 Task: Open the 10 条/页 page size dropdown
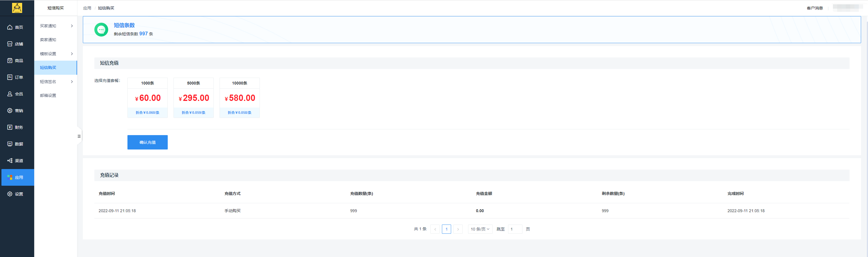(480, 229)
